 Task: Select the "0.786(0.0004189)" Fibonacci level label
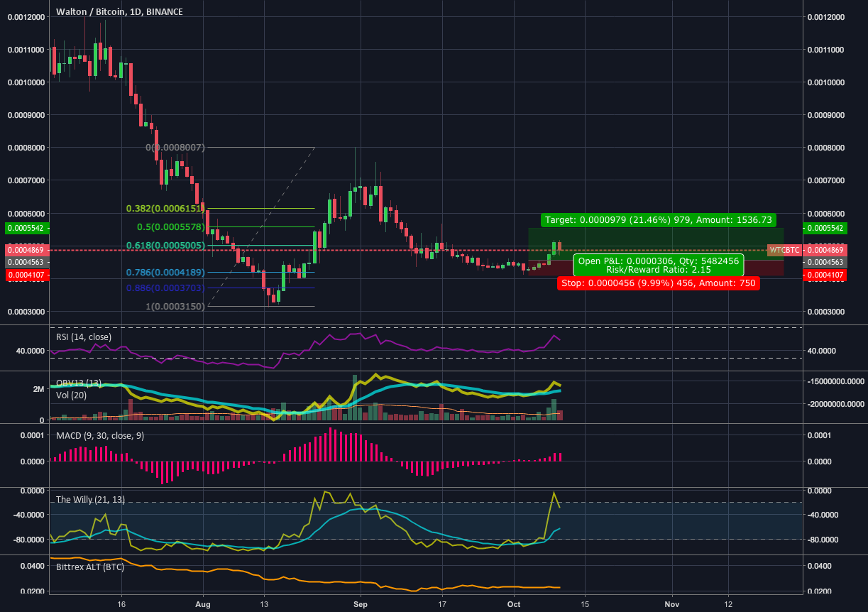click(x=165, y=272)
